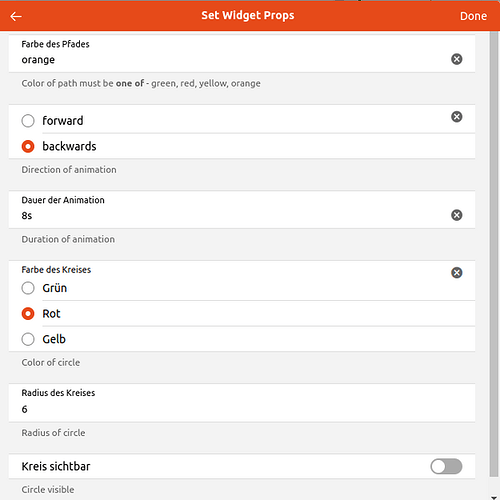
Task: Clear the Farbe des Kreises selection
Action: tap(456, 273)
